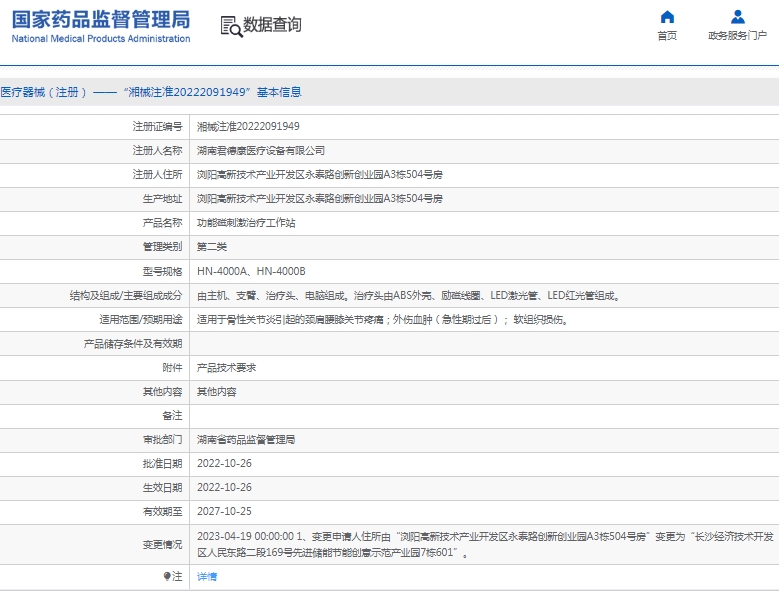Click approving department 湖南省药品监督管理局
Image resolution: width=779 pixels, height=595 pixels.
246,440
